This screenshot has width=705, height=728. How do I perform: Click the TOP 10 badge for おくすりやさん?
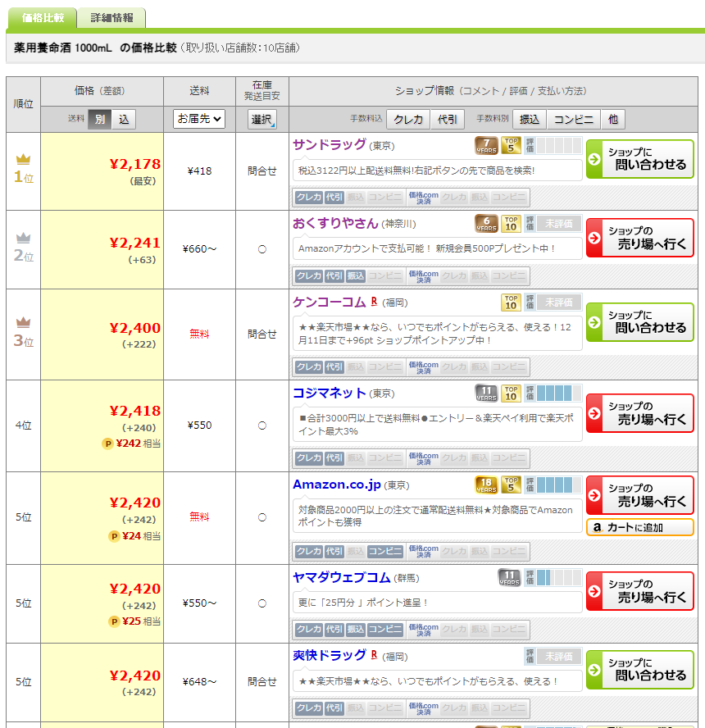pos(511,224)
